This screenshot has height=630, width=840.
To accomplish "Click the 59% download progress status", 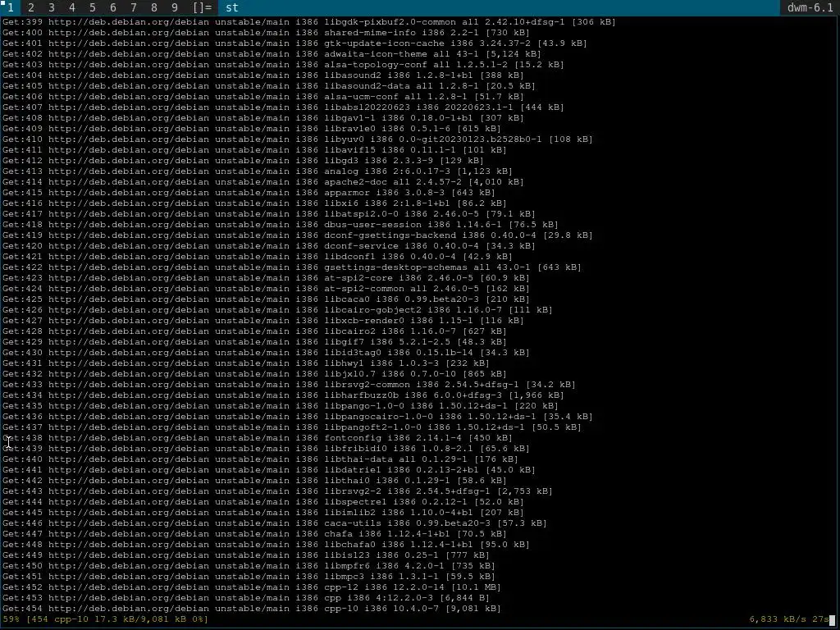I will [x=105, y=619].
